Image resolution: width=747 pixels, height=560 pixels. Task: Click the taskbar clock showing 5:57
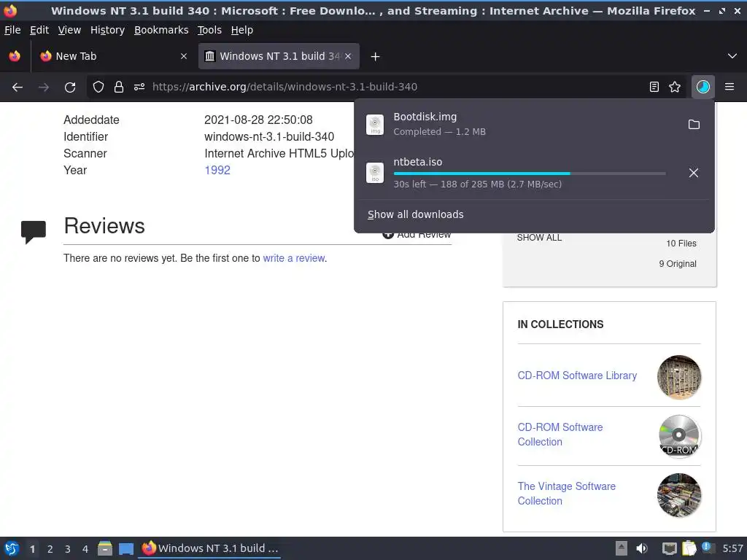732,548
